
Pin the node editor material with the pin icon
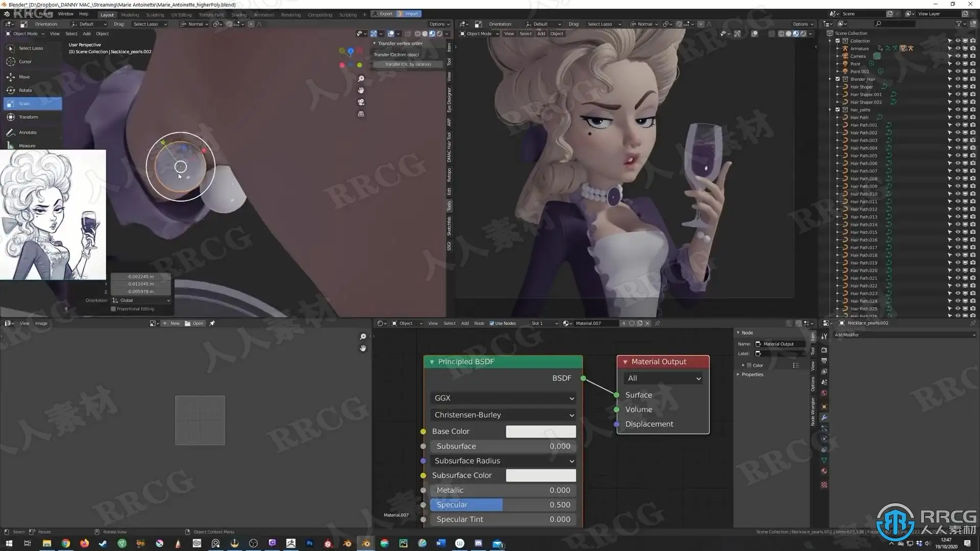point(657,323)
